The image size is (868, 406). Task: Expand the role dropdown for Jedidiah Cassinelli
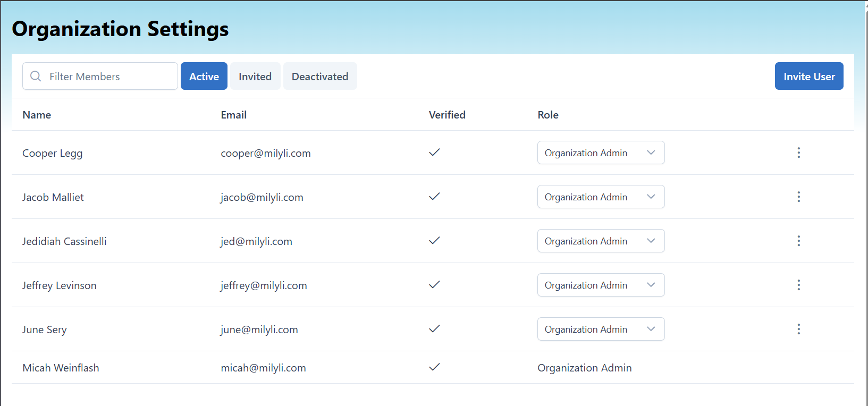click(x=601, y=241)
